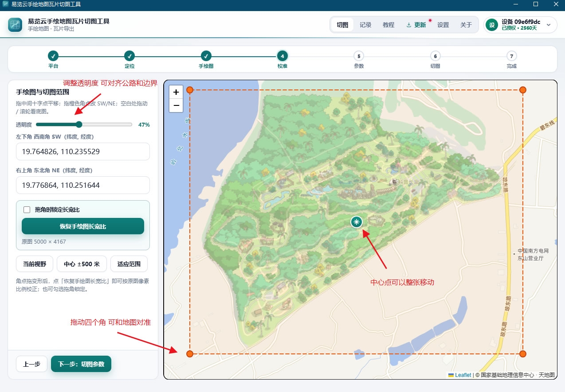Open the 记录 tab

pyautogui.click(x=365, y=25)
